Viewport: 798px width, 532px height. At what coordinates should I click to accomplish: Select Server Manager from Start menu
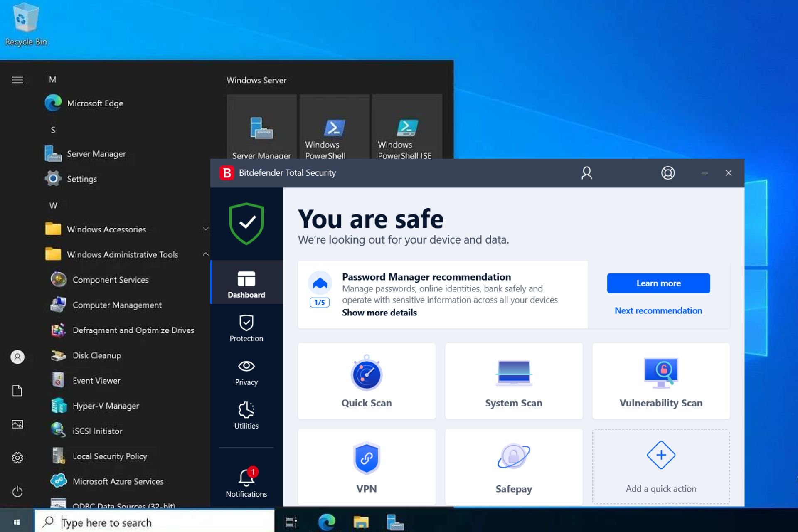tap(97, 153)
